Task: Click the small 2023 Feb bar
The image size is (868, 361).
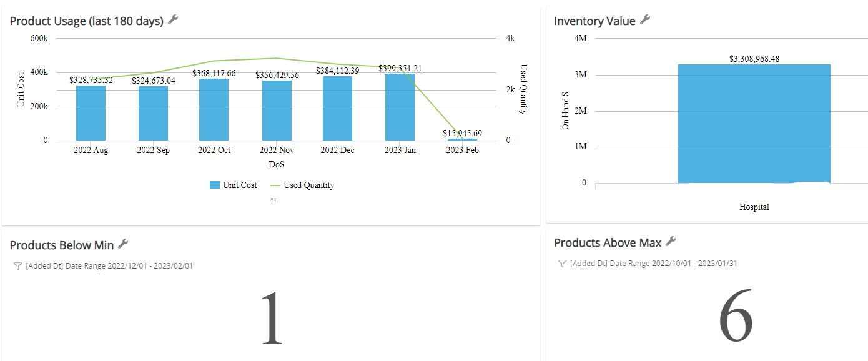Action: pyautogui.click(x=462, y=139)
